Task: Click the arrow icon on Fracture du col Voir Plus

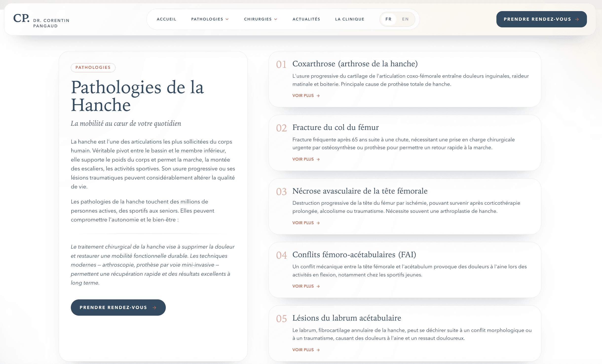Action: click(318, 159)
